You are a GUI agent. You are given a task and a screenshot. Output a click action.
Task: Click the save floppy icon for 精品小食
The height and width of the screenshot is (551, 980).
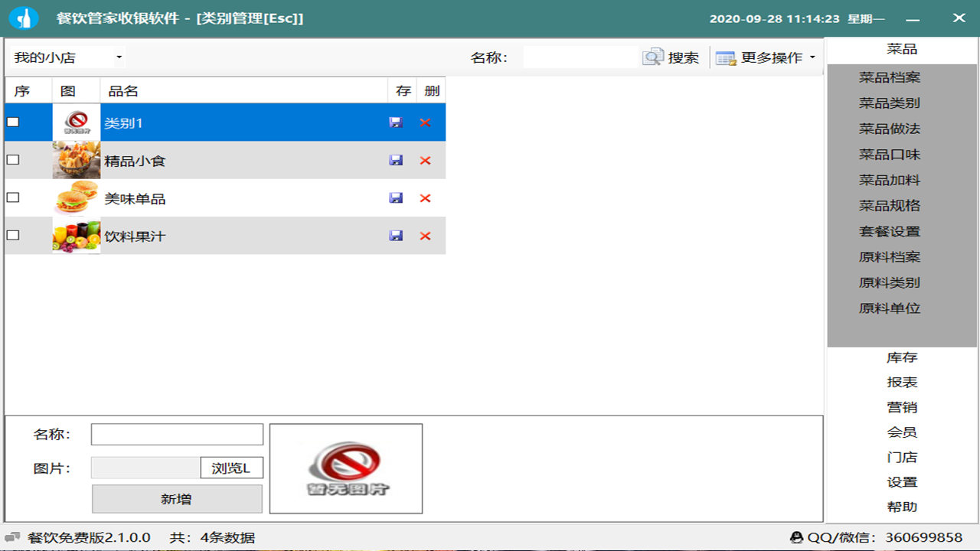(396, 160)
